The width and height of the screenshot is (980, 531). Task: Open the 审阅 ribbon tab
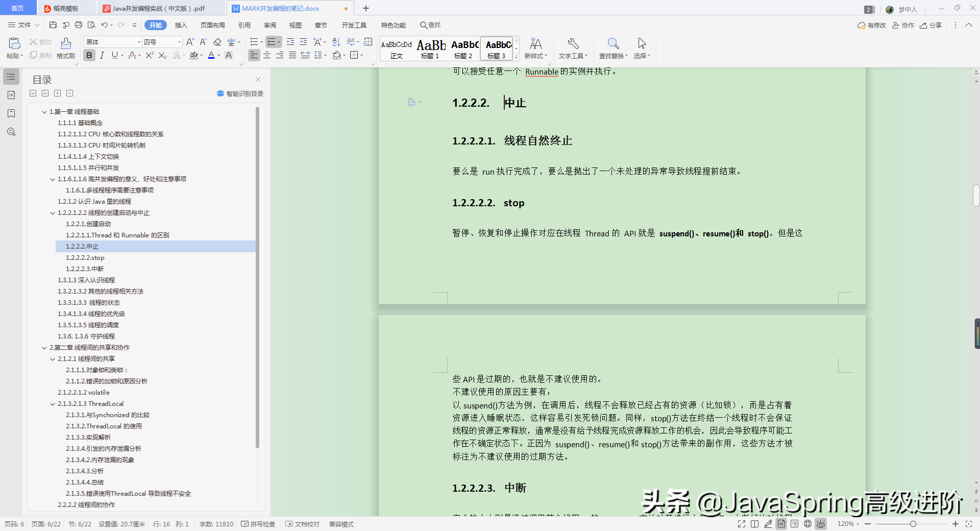(x=270, y=25)
